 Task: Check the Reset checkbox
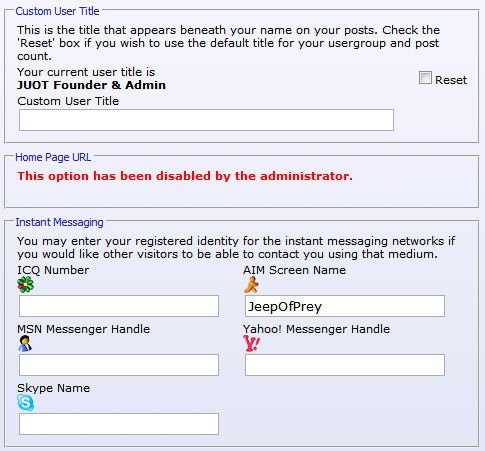(425, 78)
